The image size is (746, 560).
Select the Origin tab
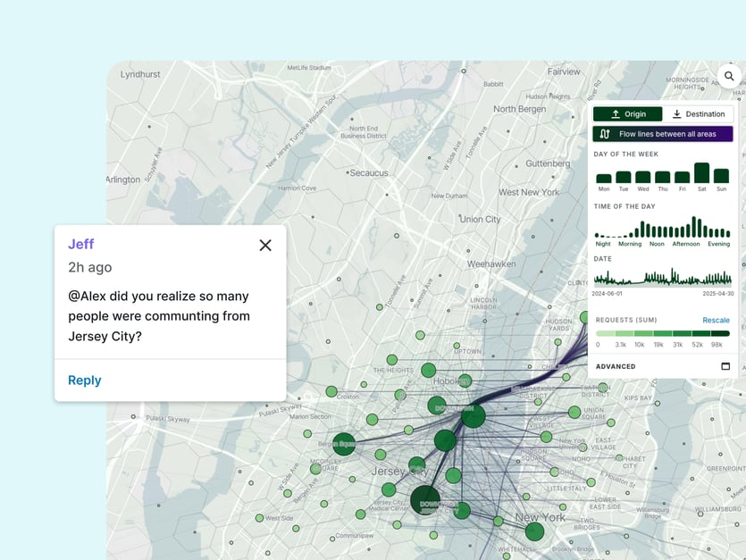pyautogui.click(x=627, y=114)
